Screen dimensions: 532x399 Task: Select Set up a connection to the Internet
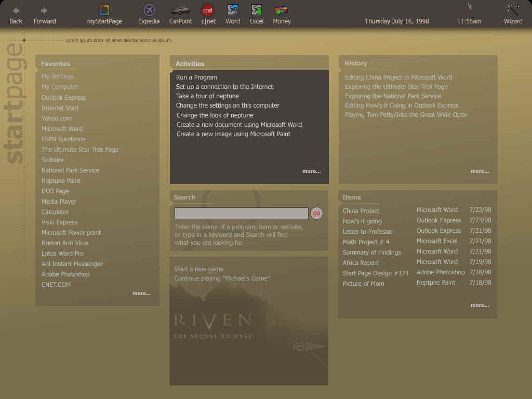[x=224, y=87]
